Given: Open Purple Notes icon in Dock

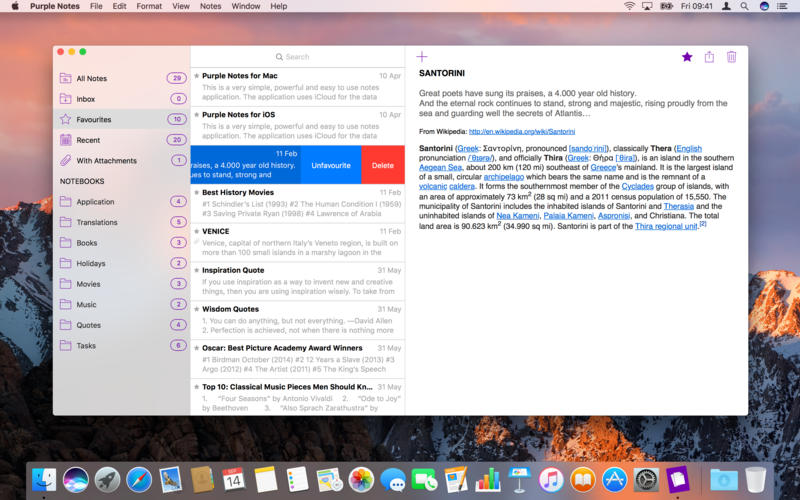Looking at the screenshot, I should click(x=678, y=480).
